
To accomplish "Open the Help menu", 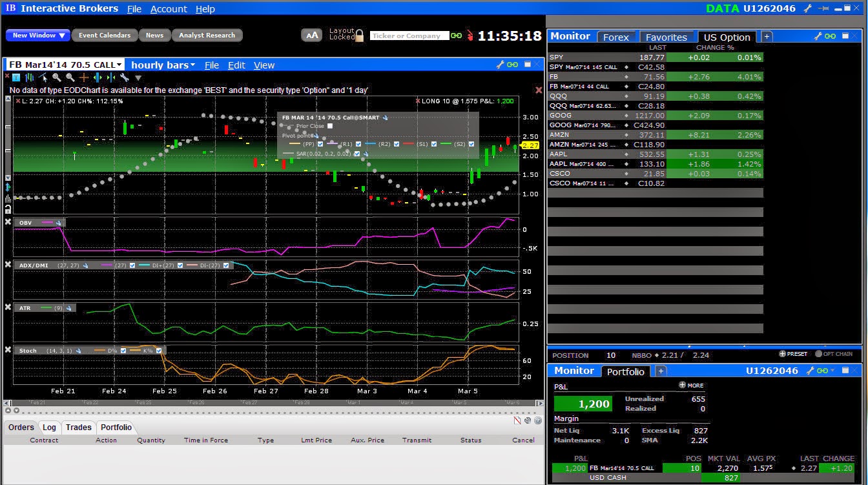I will click(205, 9).
